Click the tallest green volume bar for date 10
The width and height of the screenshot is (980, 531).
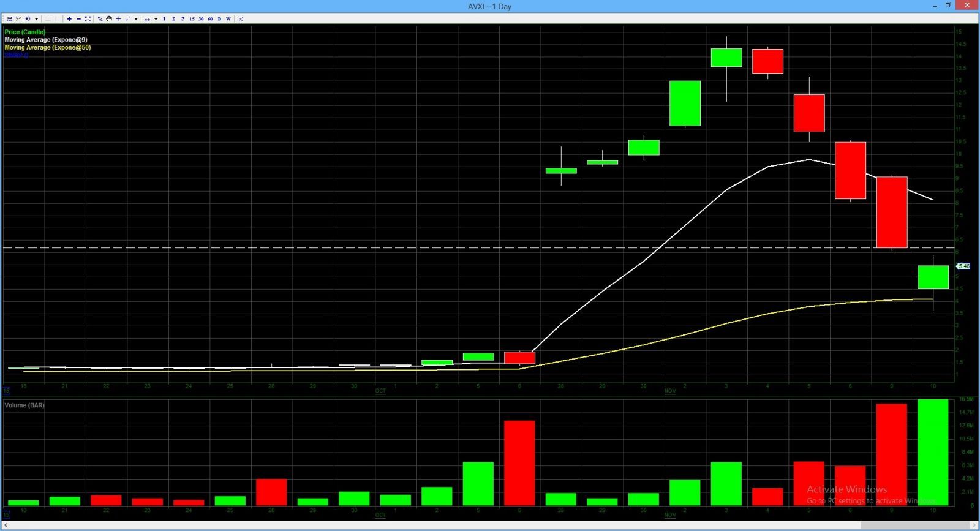click(x=933, y=452)
